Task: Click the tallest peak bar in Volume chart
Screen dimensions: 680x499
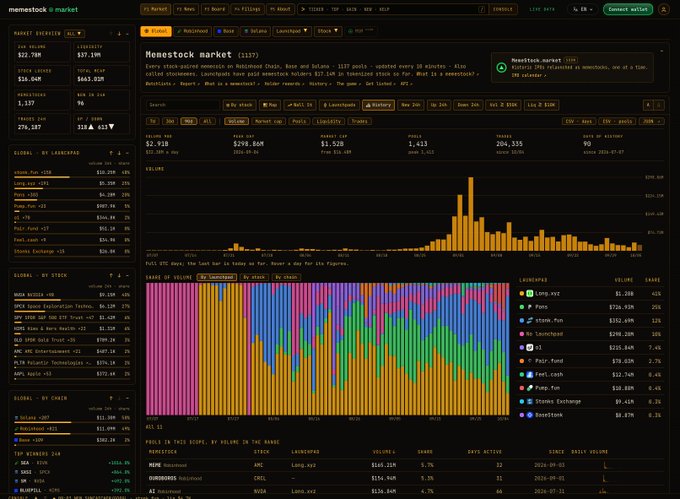Action: [471, 214]
